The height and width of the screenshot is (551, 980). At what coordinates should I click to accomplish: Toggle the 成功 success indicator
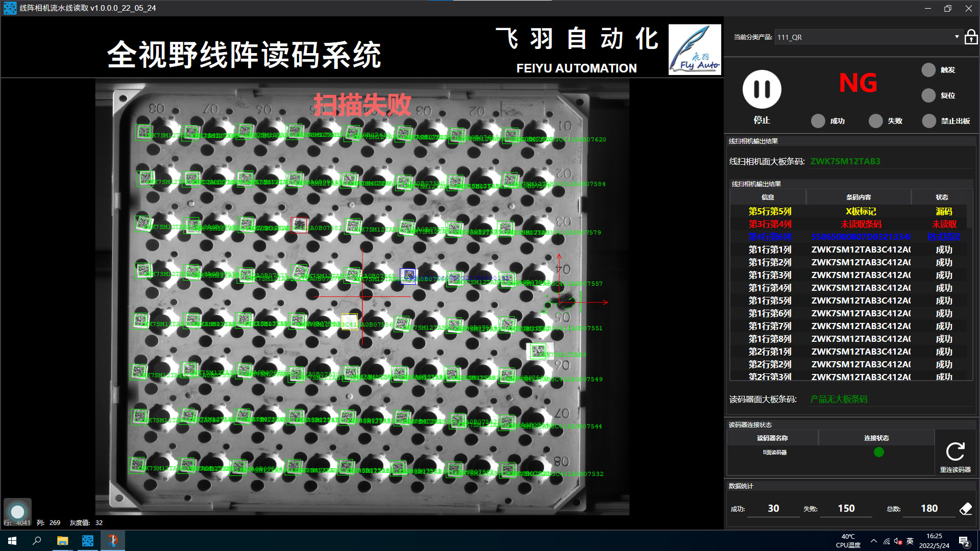tap(818, 121)
